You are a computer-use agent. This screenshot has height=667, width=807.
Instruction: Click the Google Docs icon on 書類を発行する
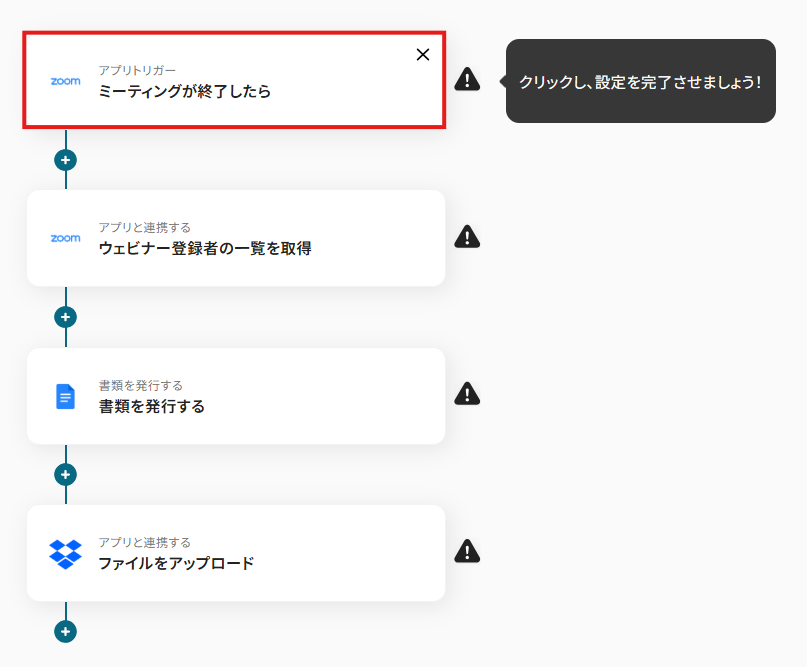(66, 396)
